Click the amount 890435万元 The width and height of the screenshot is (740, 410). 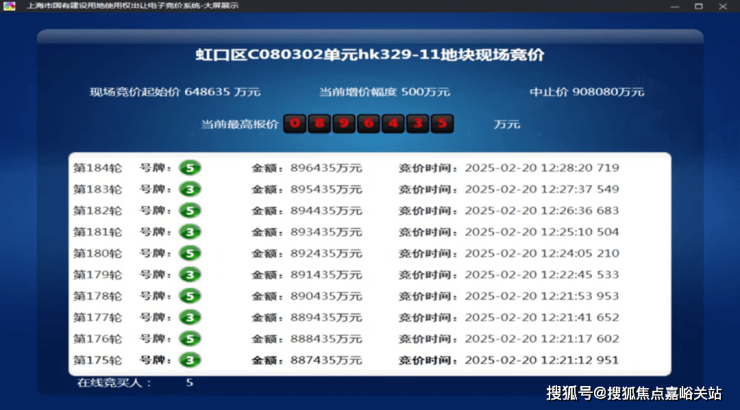tap(326, 296)
